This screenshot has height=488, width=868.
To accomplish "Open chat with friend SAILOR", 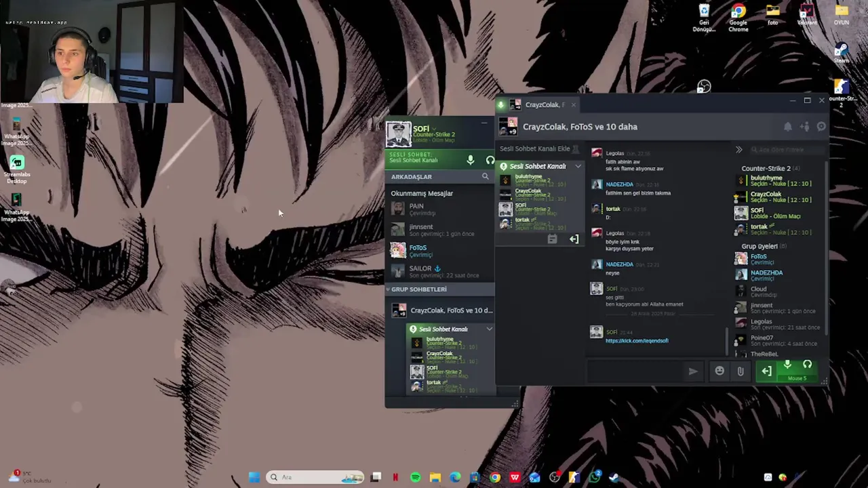I will pyautogui.click(x=441, y=271).
